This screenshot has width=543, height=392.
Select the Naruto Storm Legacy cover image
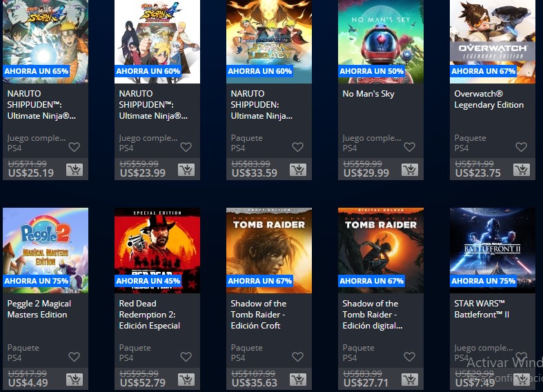click(269, 41)
